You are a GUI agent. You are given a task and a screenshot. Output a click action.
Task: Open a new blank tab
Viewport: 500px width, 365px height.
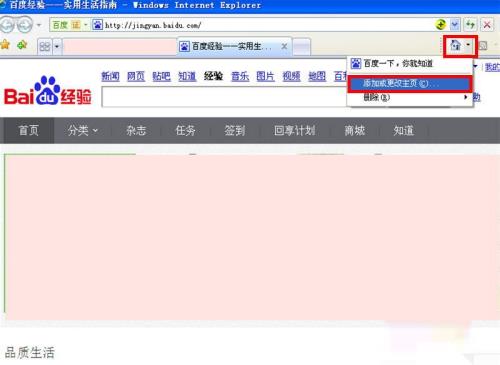point(302,47)
